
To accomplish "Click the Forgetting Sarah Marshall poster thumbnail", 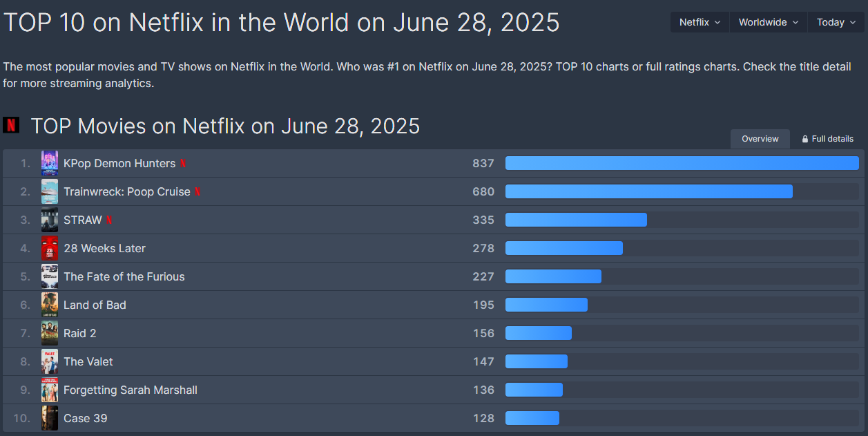I will (x=50, y=390).
